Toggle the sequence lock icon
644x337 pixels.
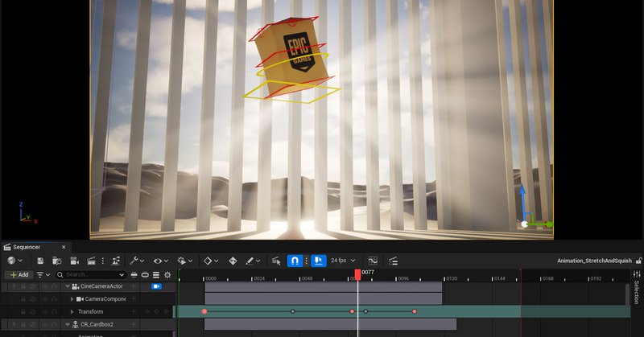point(638,261)
